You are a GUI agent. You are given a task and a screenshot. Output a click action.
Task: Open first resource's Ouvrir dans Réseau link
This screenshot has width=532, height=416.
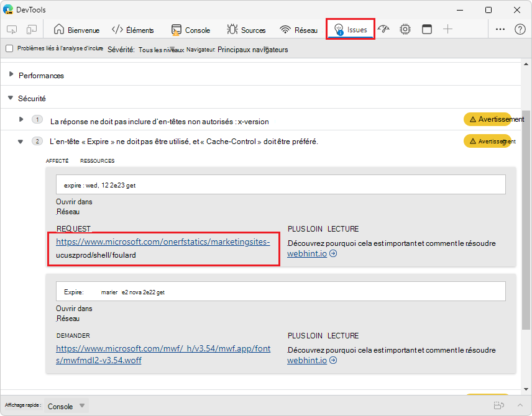coord(74,207)
